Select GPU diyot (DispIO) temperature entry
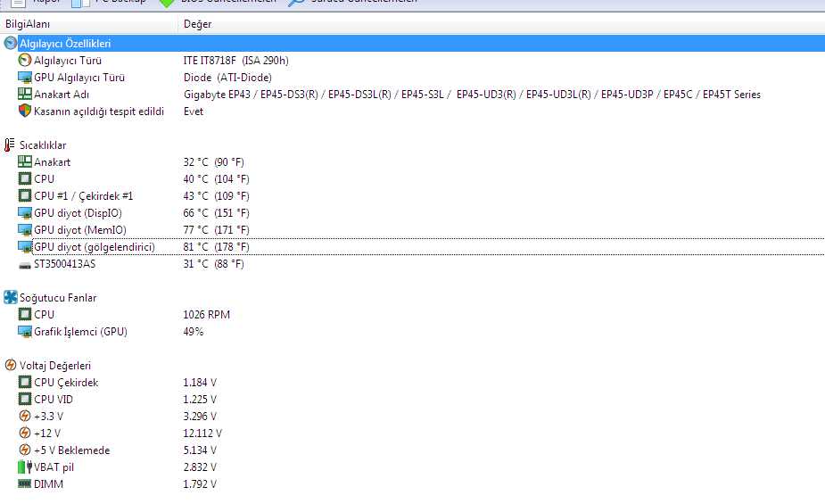Image resolution: width=825 pixels, height=504 pixels. [78, 213]
